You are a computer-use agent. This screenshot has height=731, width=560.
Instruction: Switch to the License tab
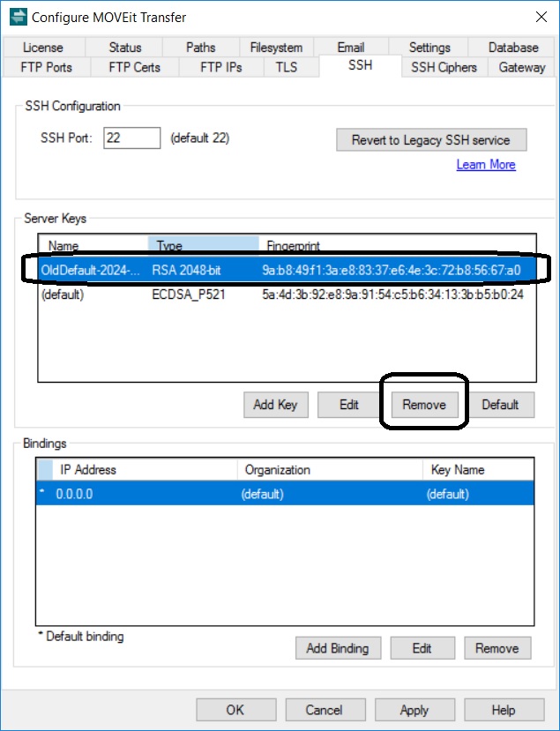43,48
